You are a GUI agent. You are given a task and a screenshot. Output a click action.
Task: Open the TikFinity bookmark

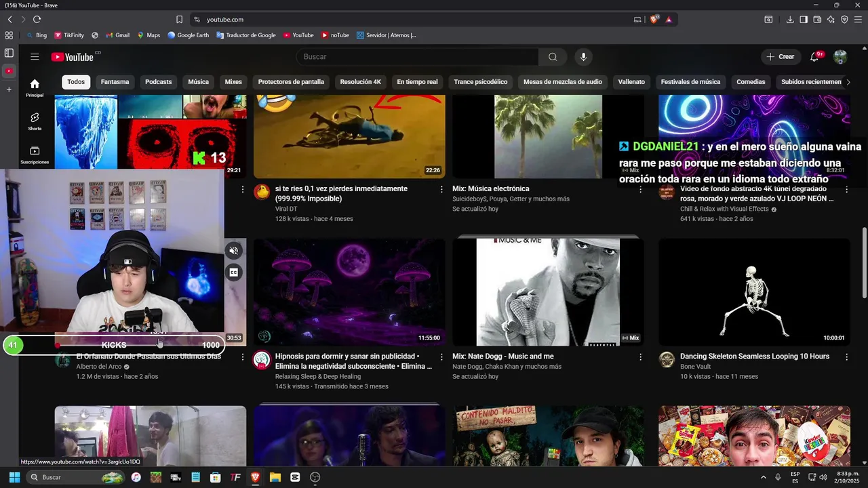68,35
